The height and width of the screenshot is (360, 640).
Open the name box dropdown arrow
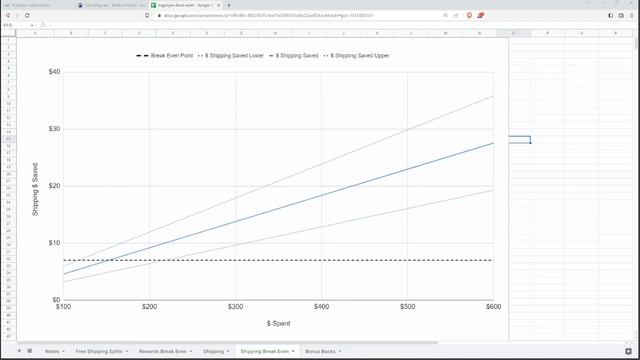pyautogui.click(x=32, y=25)
